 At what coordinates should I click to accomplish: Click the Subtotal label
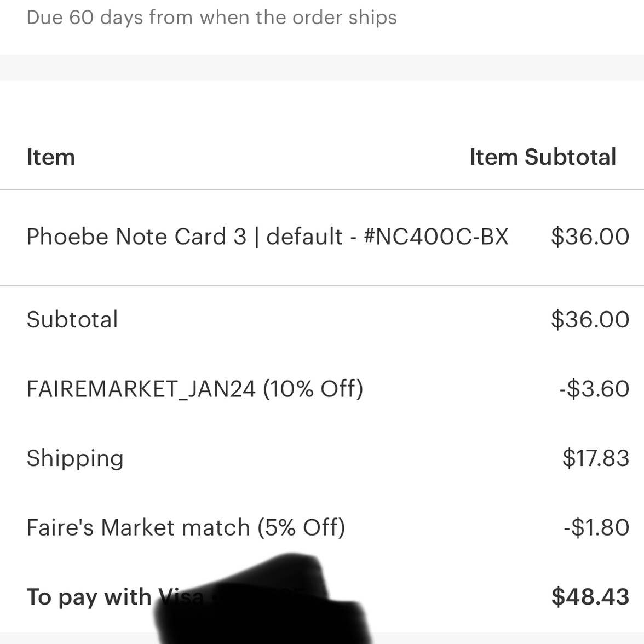coord(72,320)
